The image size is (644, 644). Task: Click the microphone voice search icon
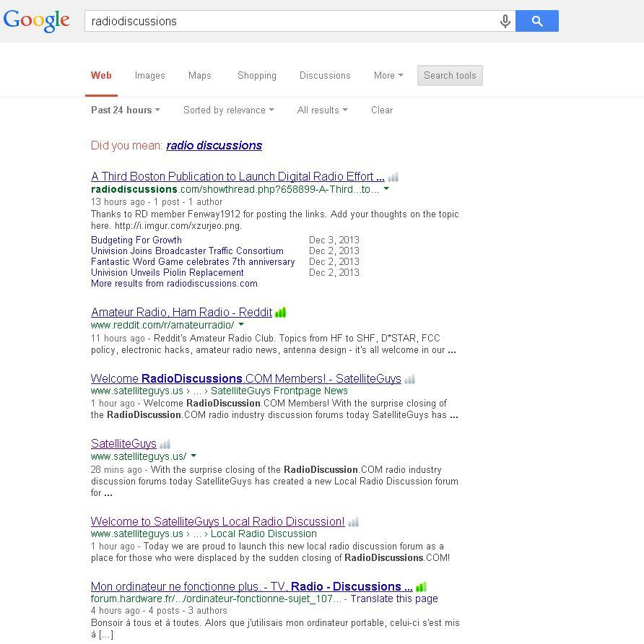[505, 21]
